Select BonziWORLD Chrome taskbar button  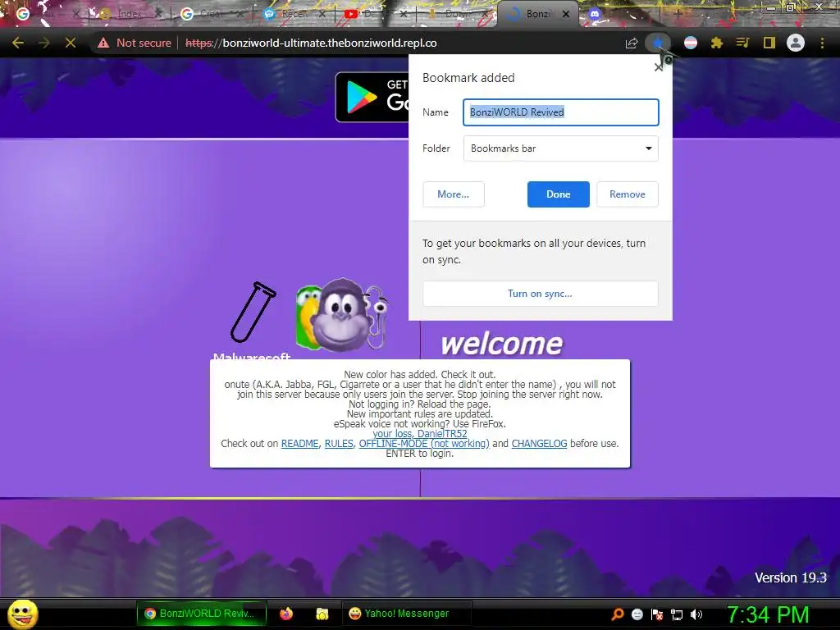coord(202,614)
